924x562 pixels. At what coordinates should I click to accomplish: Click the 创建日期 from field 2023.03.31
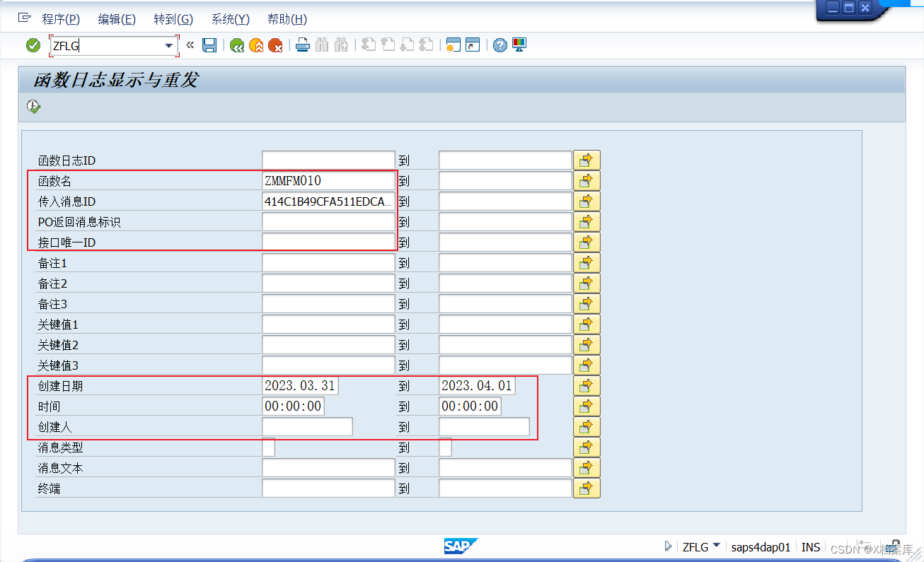click(x=301, y=386)
